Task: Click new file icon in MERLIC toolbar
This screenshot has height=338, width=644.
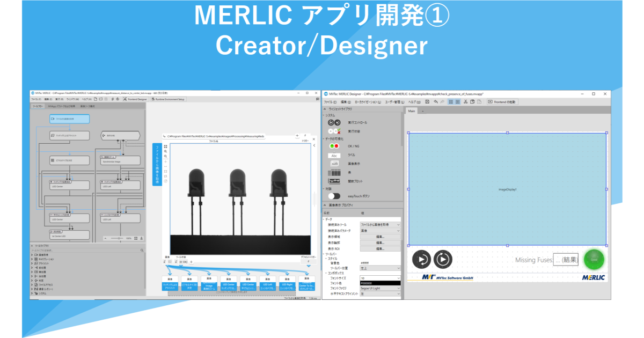Action: pos(95,99)
